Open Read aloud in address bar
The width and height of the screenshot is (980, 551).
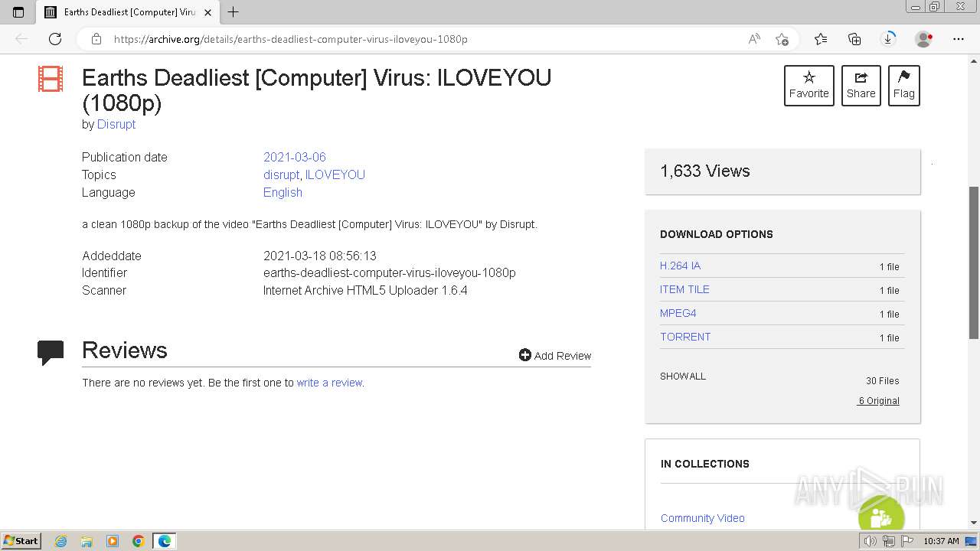tap(754, 39)
